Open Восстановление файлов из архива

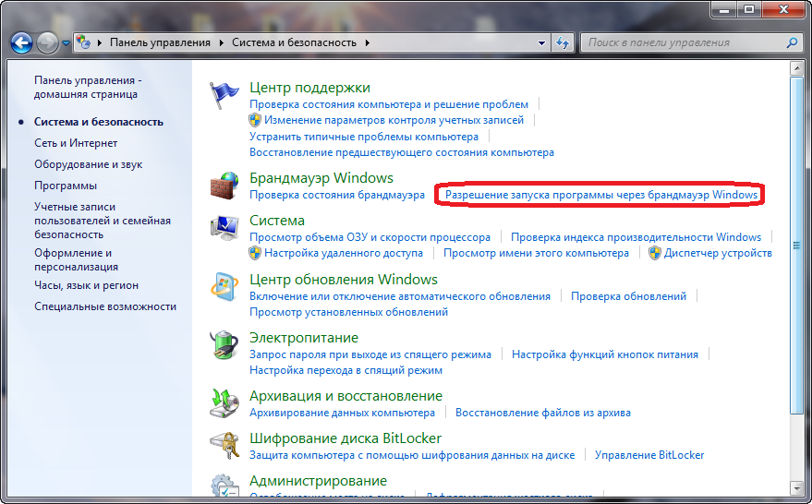pyautogui.click(x=543, y=413)
